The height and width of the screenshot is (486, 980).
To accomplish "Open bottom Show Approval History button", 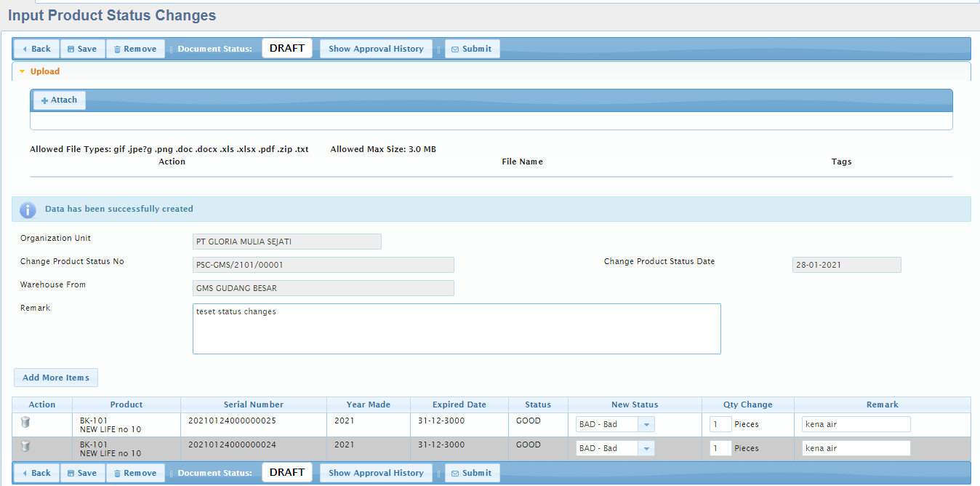I will click(x=376, y=473).
